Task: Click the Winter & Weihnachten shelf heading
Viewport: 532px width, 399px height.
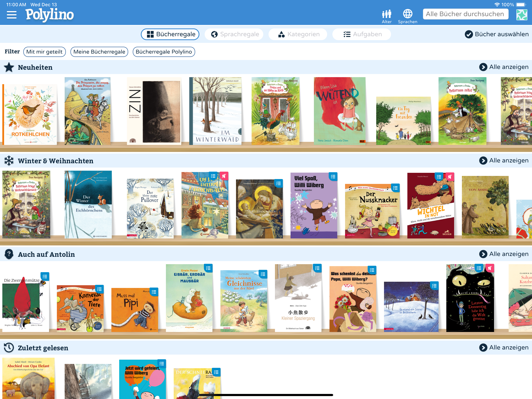Action: (55, 161)
